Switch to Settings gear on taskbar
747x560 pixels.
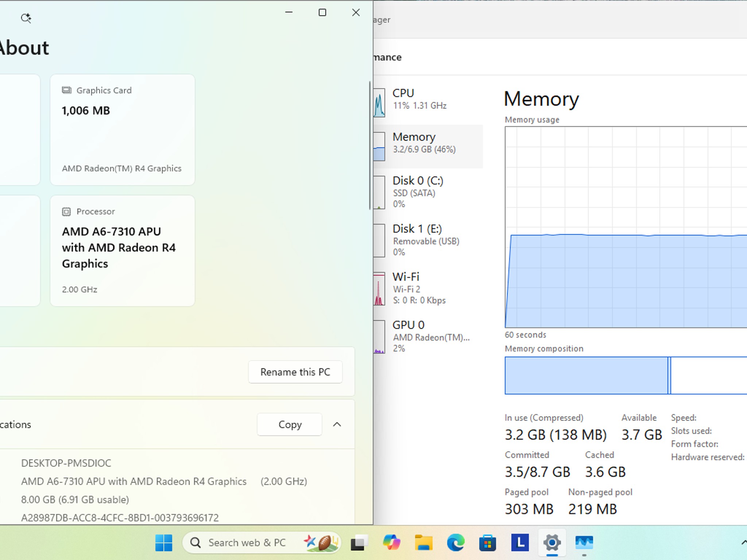pyautogui.click(x=552, y=543)
